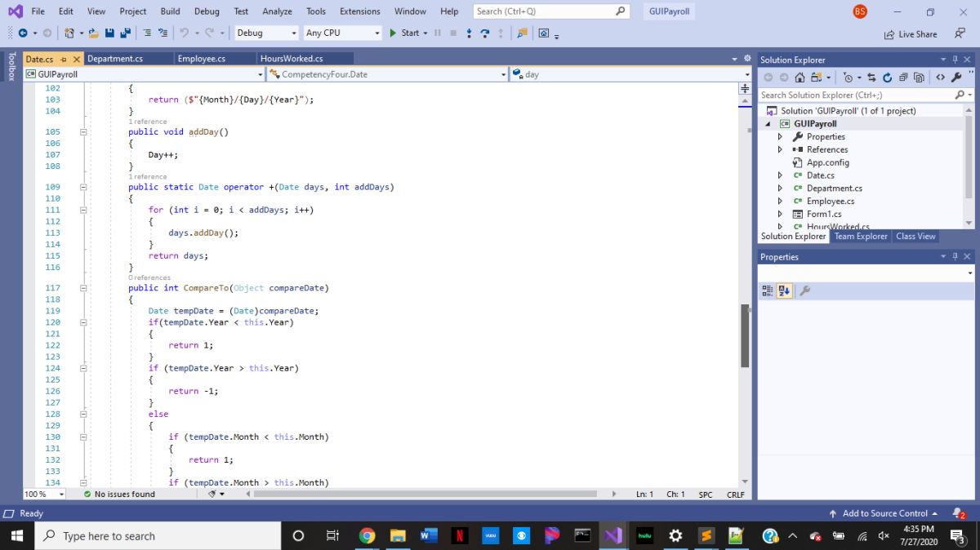The height and width of the screenshot is (550, 980).
Task: Open Microsoft Word from the taskbar
Action: 429,535
